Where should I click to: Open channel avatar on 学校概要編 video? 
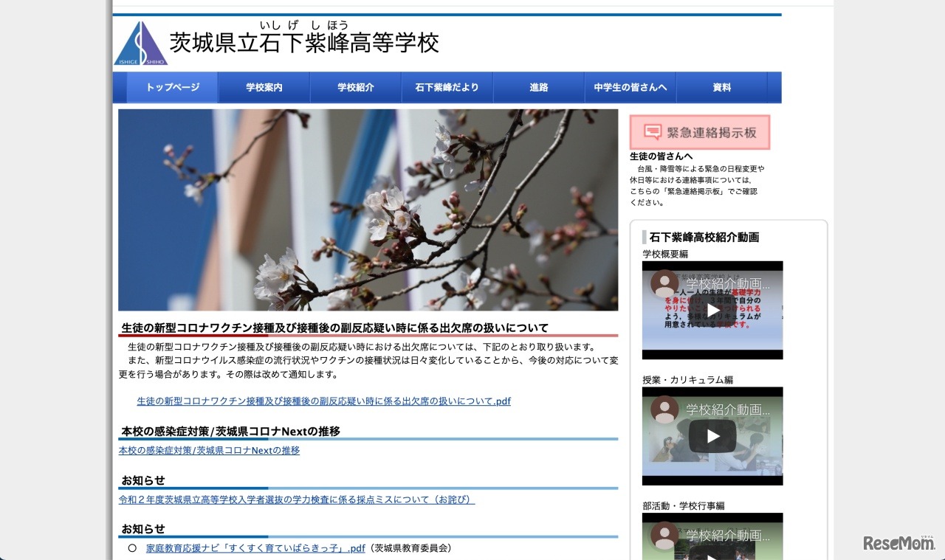[x=664, y=283]
